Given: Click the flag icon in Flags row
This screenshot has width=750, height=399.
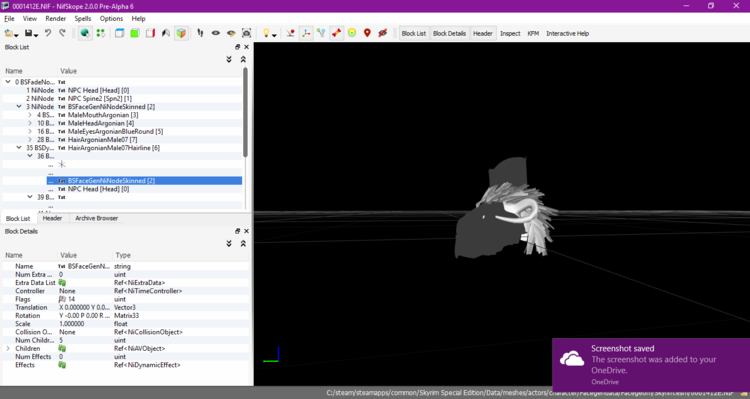Looking at the screenshot, I should 62,299.
